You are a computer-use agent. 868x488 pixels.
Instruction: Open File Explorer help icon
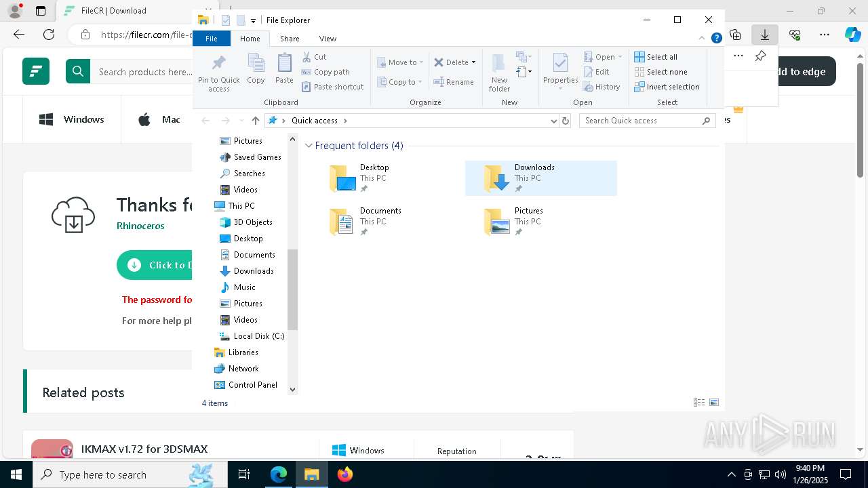(x=716, y=39)
